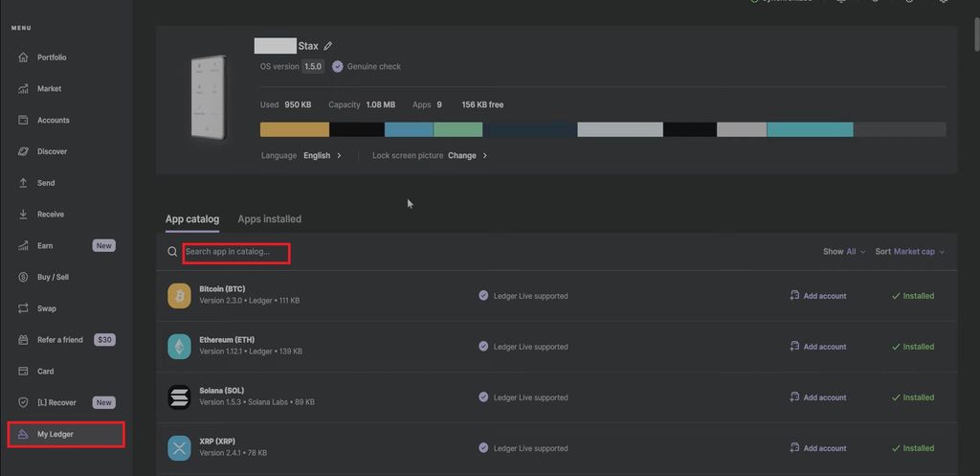Click the XRP app icon
Viewport: 980px width, 476px height.
coord(179,448)
